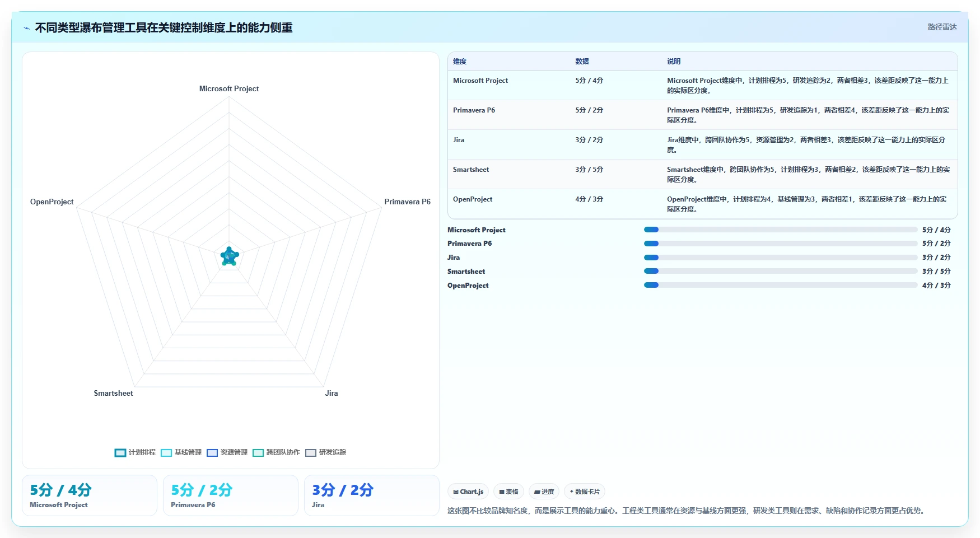Select the 维度 column header
The image size is (980, 538).
coord(460,62)
